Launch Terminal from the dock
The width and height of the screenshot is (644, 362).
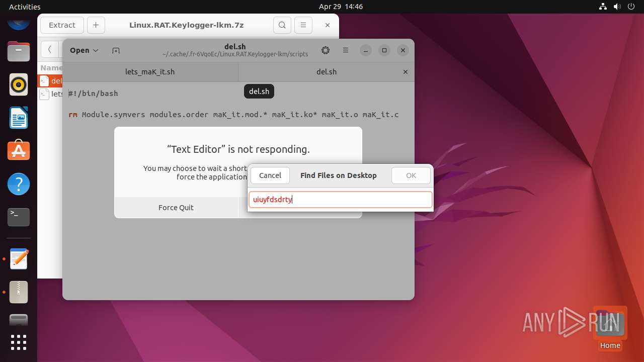tap(19, 217)
